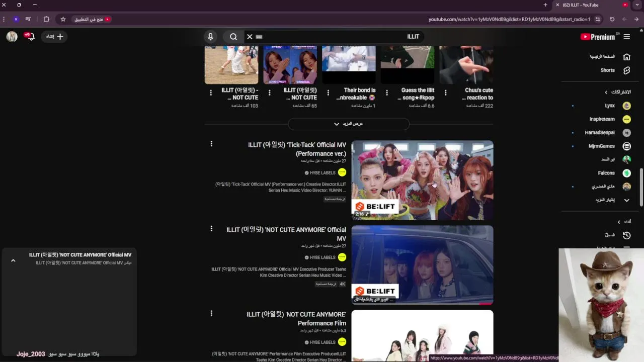Open the "Guess the illit song" short
The width and height of the screenshot is (644, 362).
(408, 65)
